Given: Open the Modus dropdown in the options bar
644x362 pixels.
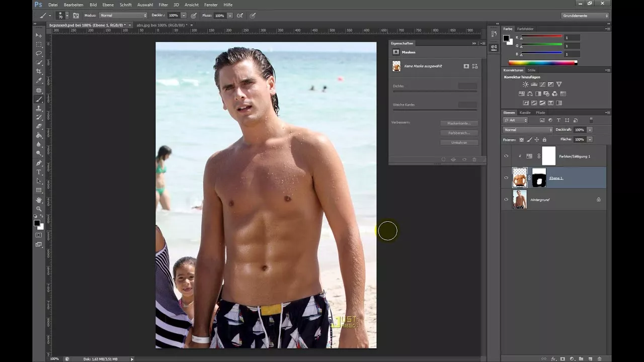Looking at the screenshot, I should tap(122, 16).
